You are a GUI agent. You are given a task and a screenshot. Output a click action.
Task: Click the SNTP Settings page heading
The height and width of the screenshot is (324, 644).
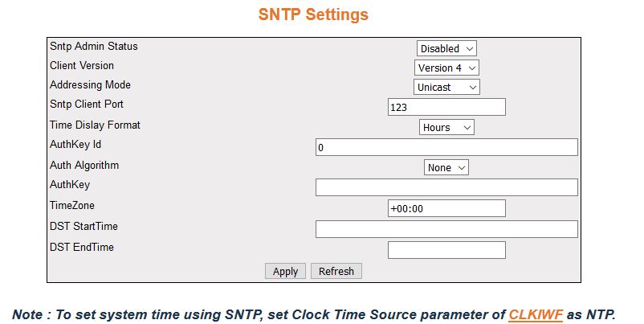tap(313, 15)
